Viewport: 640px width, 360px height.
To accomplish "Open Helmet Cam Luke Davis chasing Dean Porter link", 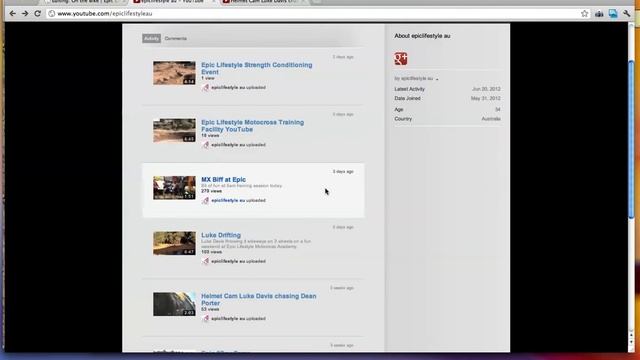I will (x=258, y=300).
